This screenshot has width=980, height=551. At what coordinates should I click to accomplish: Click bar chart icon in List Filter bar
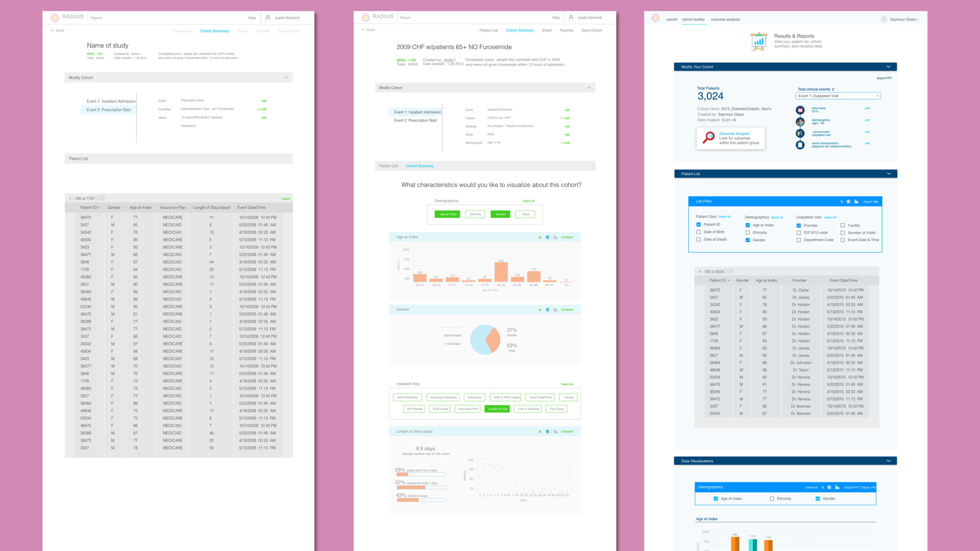click(x=857, y=202)
